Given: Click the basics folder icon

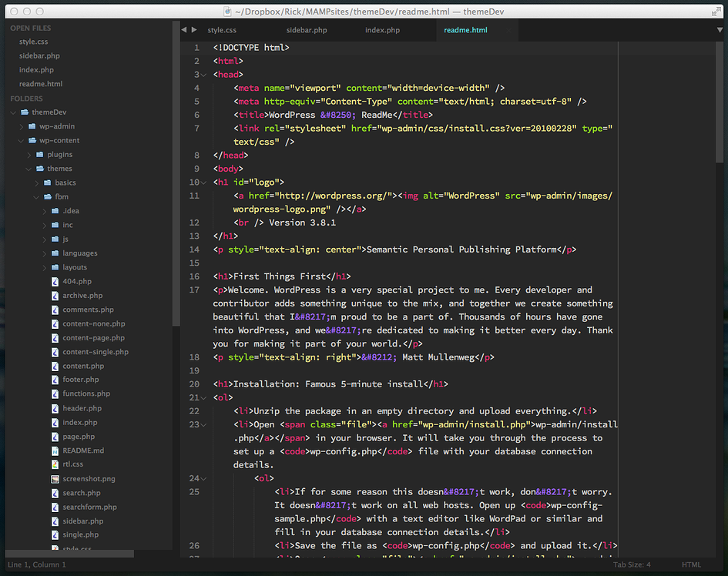Looking at the screenshot, I should click(x=47, y=183).
